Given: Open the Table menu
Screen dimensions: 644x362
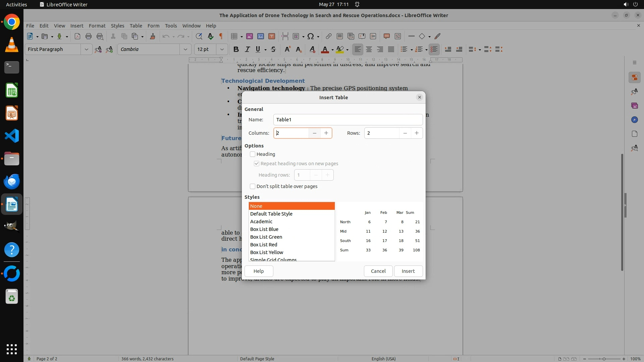Looking at the screenshot, I should [136, 25].
